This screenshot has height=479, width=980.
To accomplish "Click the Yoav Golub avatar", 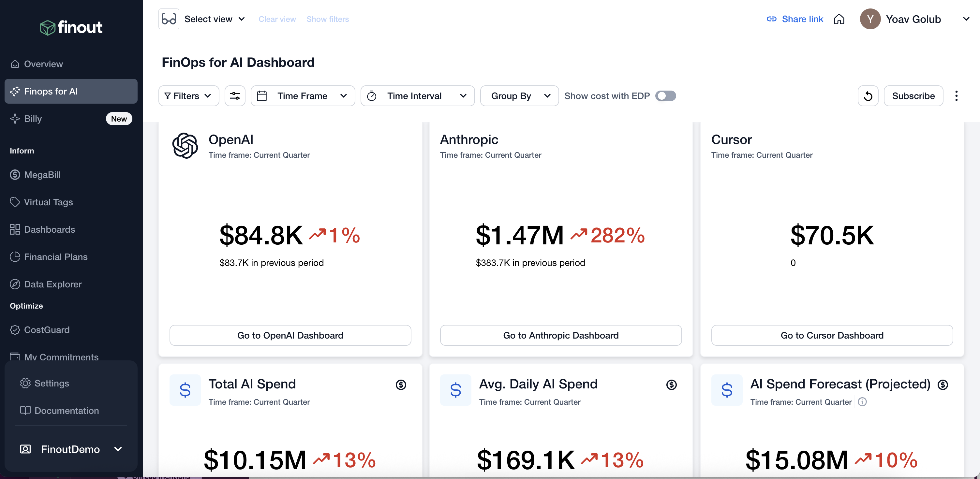I will click(x=870, y=19).
